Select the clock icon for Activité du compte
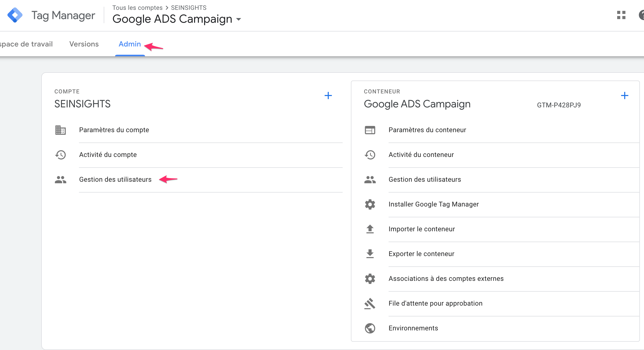644x350 pixels. coord(60,155)
